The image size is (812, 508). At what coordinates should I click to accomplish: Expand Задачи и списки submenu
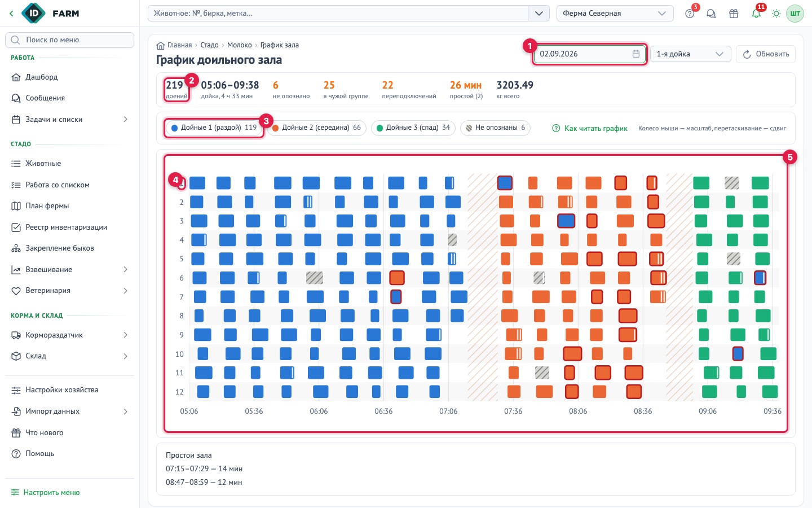[x=125, y=119]
